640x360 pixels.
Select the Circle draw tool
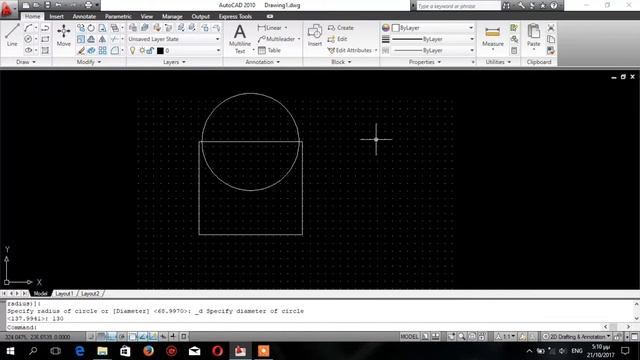tap(28, 39)
